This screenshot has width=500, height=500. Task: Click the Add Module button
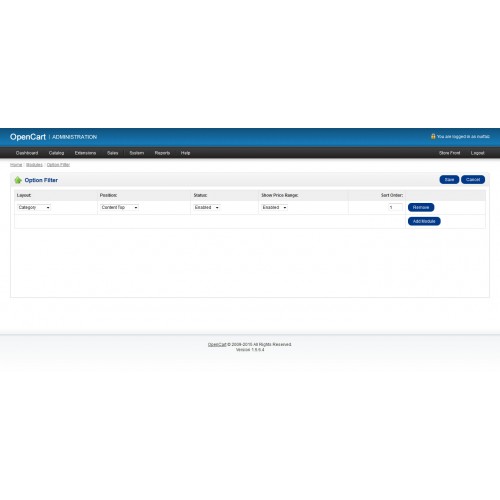click(424, 221)
